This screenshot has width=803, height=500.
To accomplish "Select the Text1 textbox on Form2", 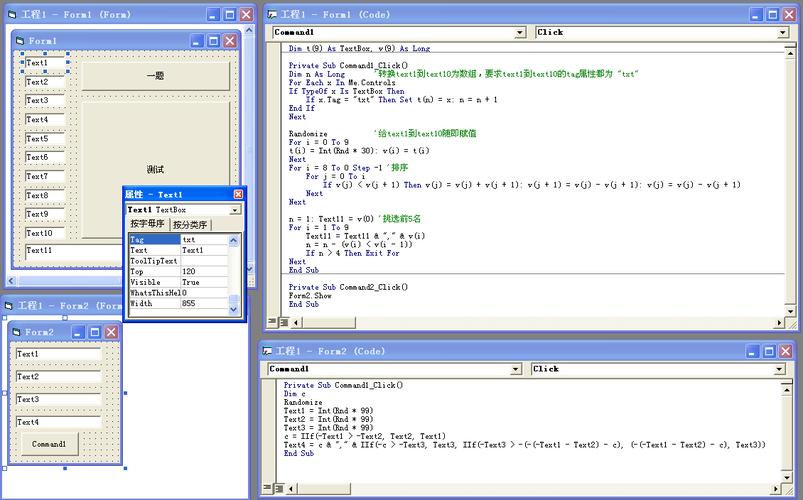I will pyautogui.click(x=58, y=354).
